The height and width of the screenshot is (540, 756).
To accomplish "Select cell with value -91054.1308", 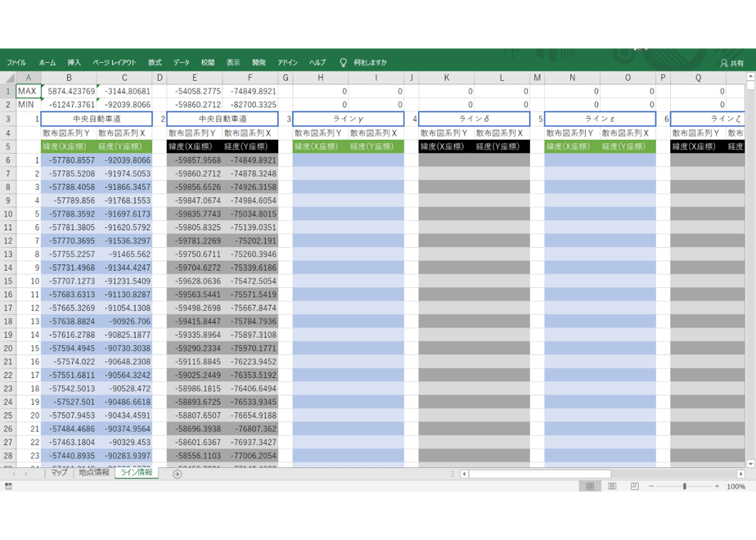I will pos(124,308).
